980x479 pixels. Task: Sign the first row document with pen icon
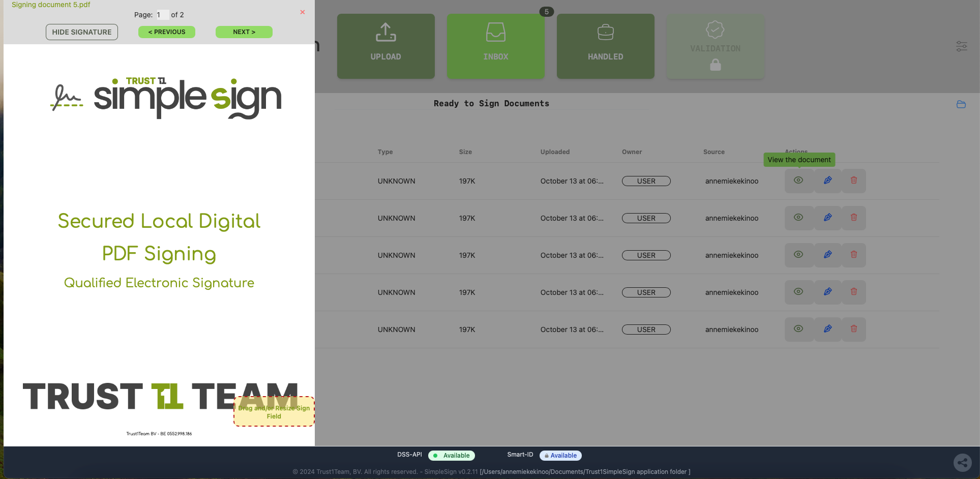[828, 181]
